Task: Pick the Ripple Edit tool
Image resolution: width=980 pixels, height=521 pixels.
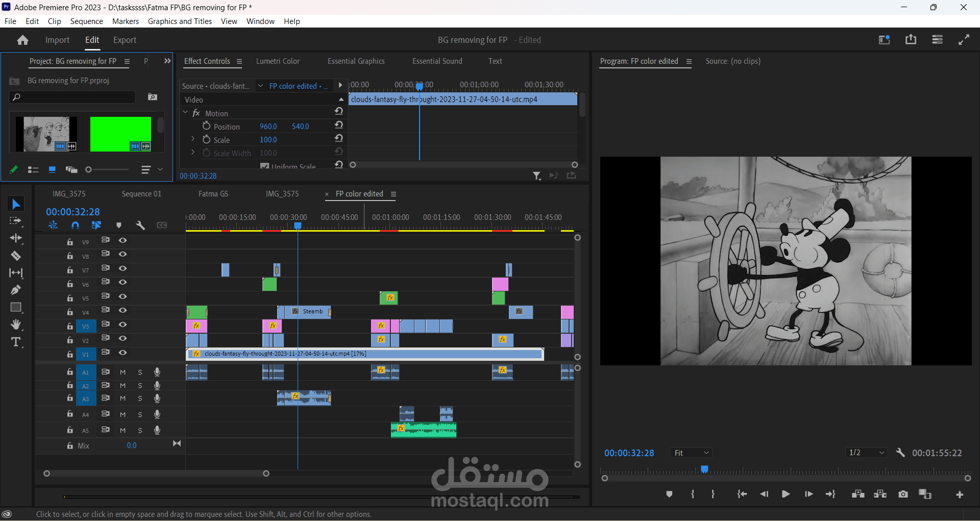Action: click(16, 238)
